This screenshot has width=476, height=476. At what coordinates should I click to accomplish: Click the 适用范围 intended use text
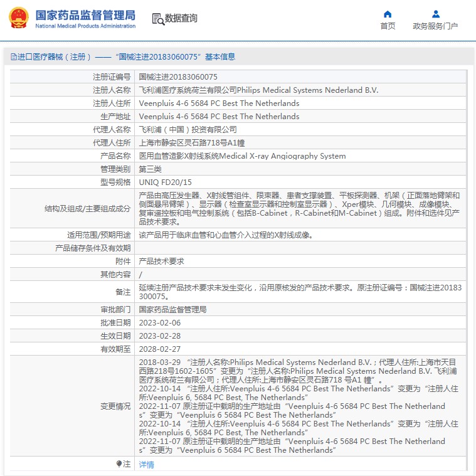[226, 235]
